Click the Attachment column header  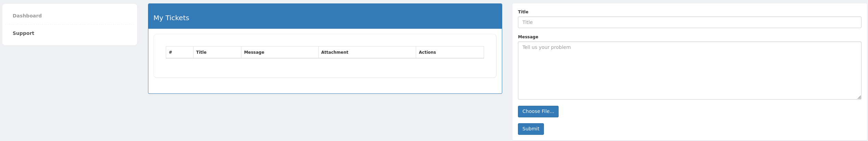pos(367,52)
